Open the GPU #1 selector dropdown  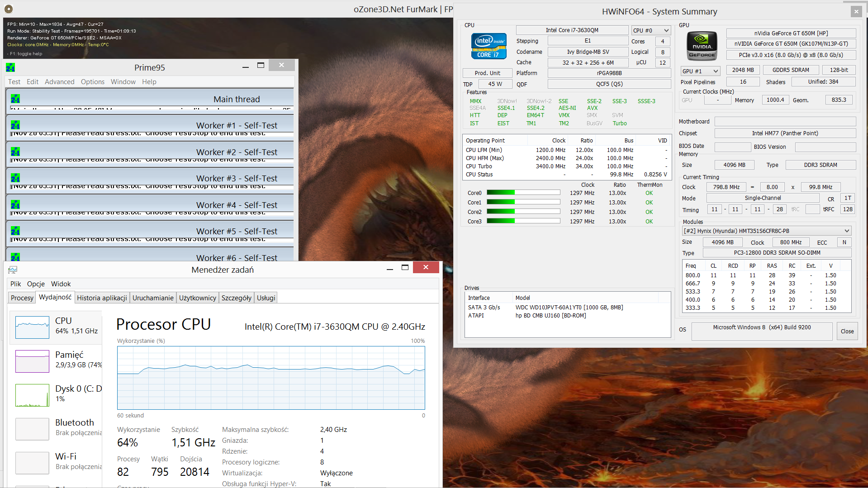coord(700,71)
